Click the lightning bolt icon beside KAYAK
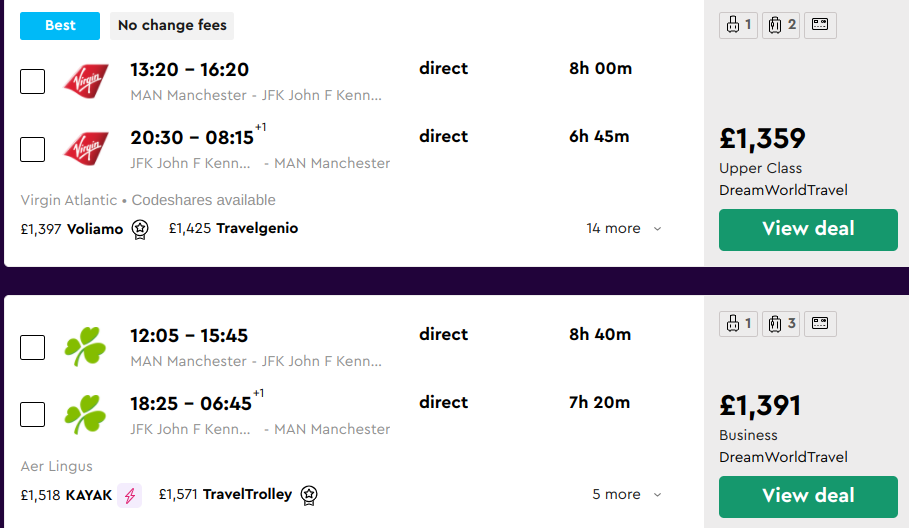Viewport: 909px width, 528px height. coord(129,495)
